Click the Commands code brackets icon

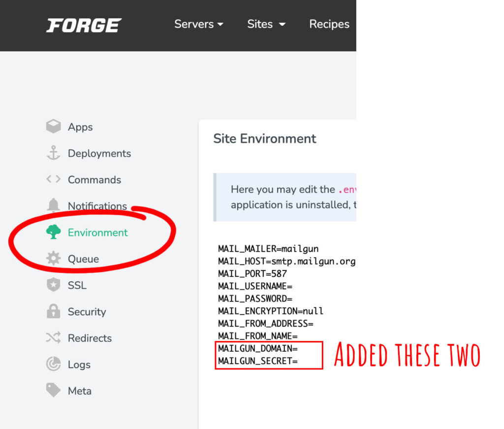[x=53, y=179]
